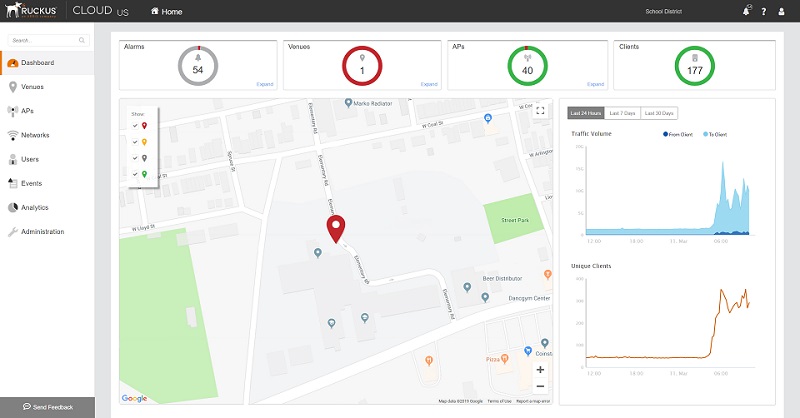
Task: Uncheck the red pin checkbox in Show legend
Action: 135,125
